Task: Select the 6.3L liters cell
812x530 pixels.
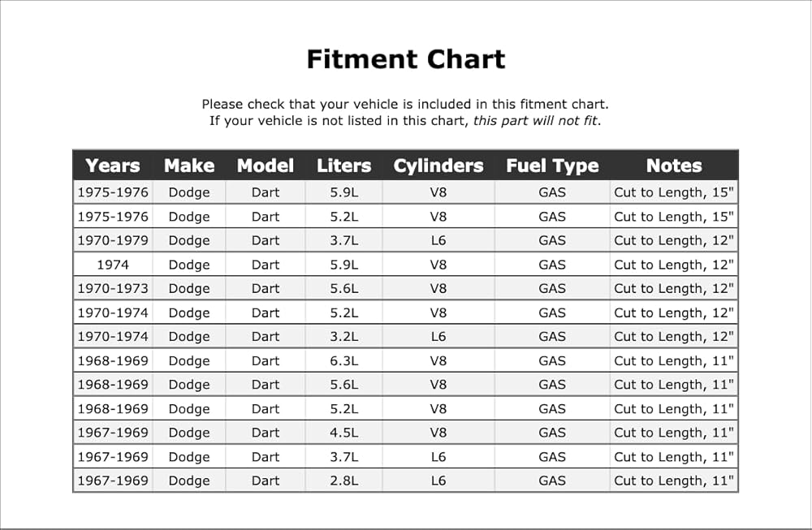Action: 343,360
